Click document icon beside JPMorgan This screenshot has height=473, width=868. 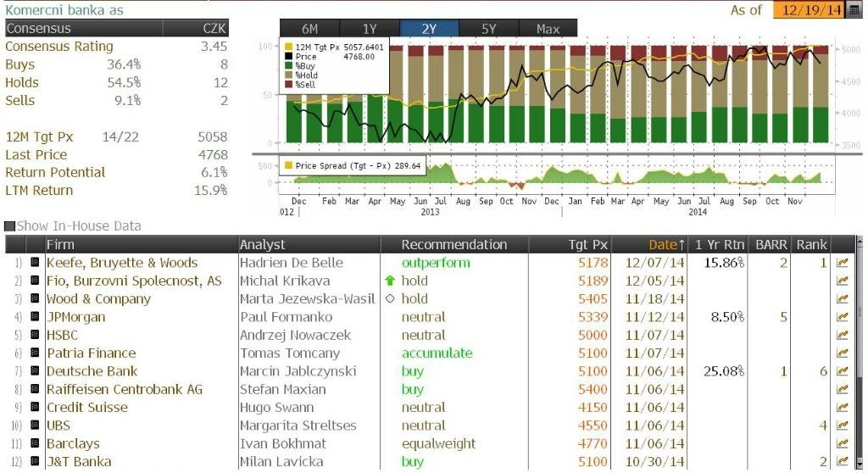35,316
